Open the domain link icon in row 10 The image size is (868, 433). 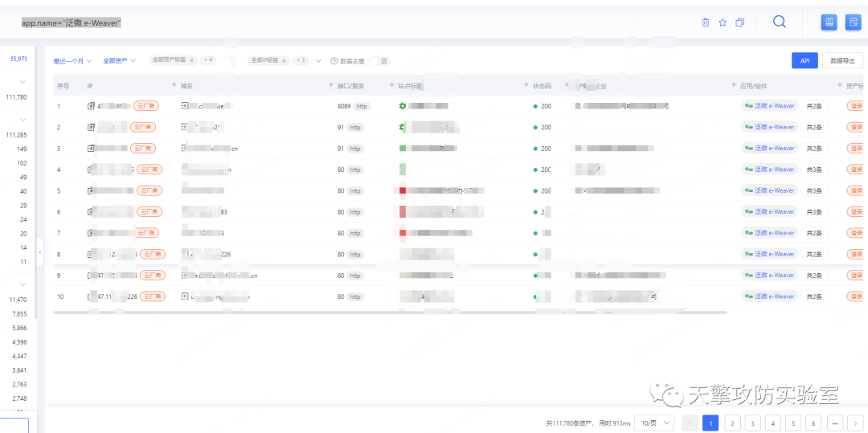point(184,296)
